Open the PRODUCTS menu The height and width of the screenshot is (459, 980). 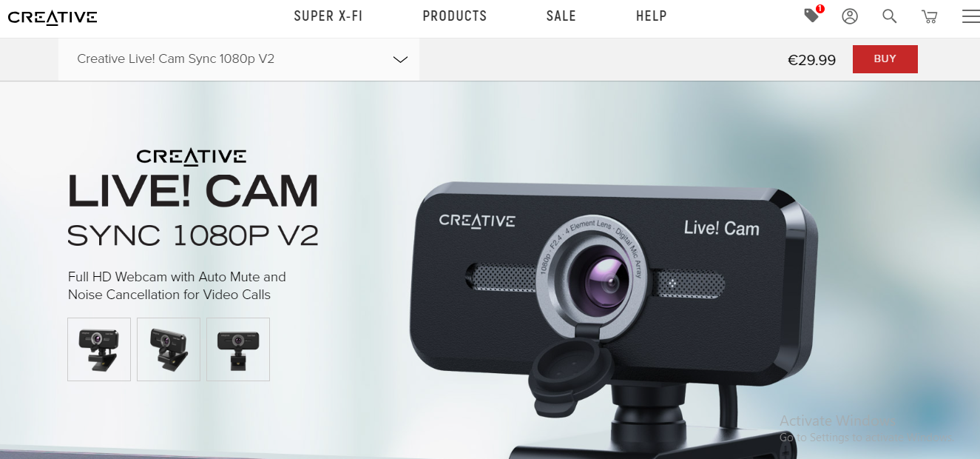[x=455, y=16]
